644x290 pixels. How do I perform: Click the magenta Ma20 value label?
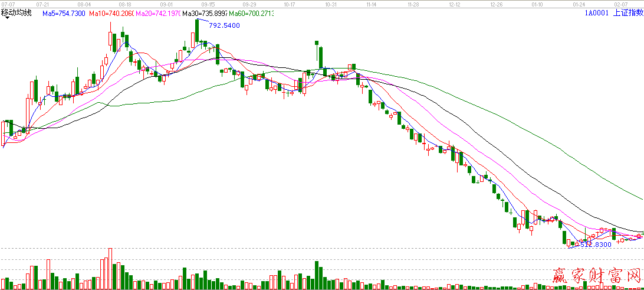[x=158, y=13]
